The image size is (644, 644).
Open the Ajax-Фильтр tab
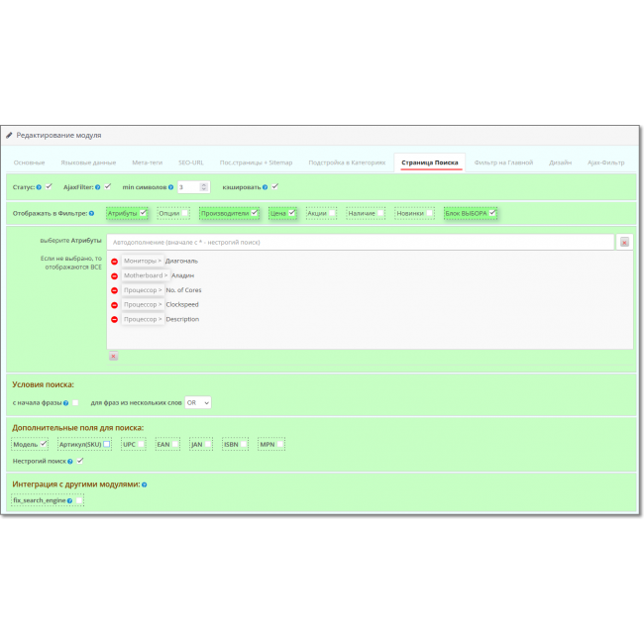point(605,162)
